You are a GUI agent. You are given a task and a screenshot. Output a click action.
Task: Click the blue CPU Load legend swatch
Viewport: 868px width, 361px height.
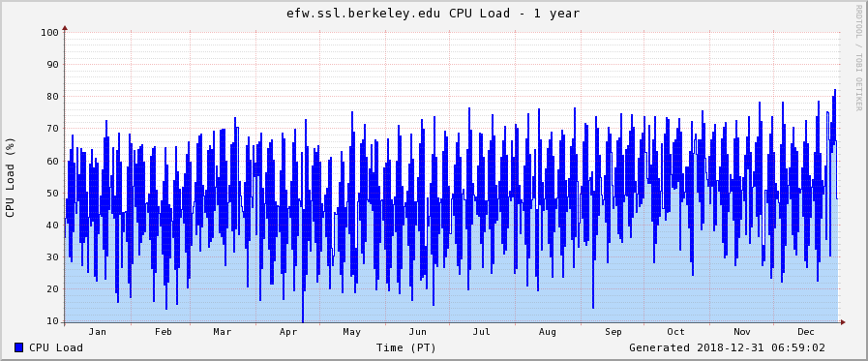(x=19, y=347)
